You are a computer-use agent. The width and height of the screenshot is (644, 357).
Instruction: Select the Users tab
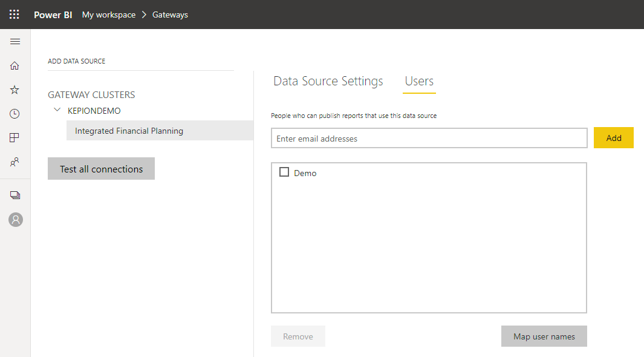tap(419, 81)
